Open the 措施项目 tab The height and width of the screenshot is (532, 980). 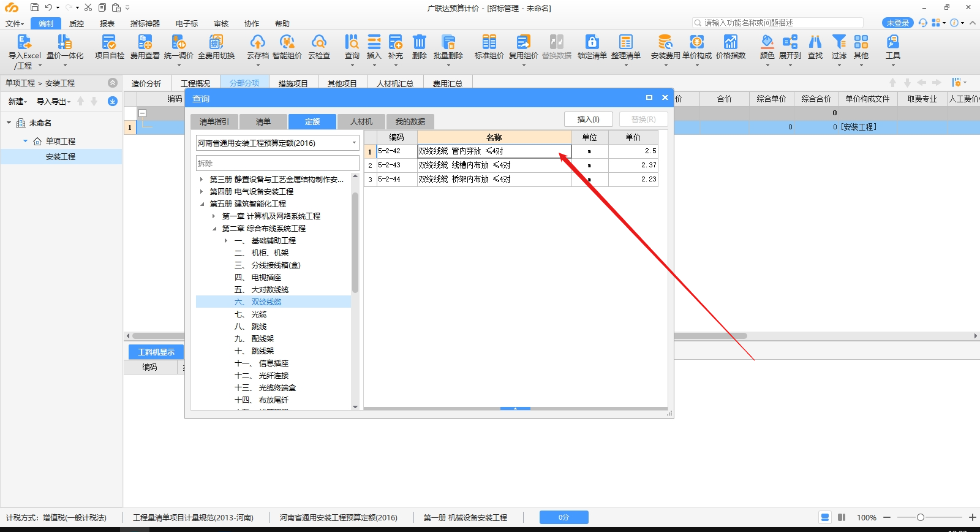tap(293, 83)
